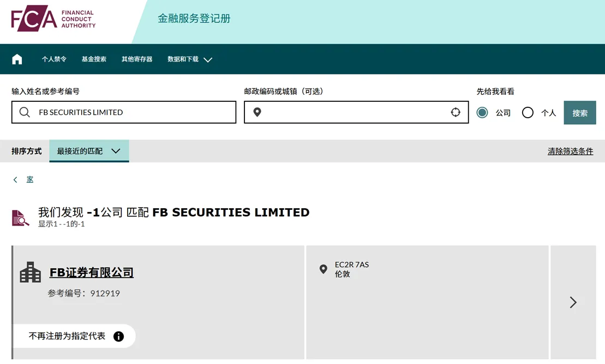
Task: Use current location crosshair icon
Action: 456,112
